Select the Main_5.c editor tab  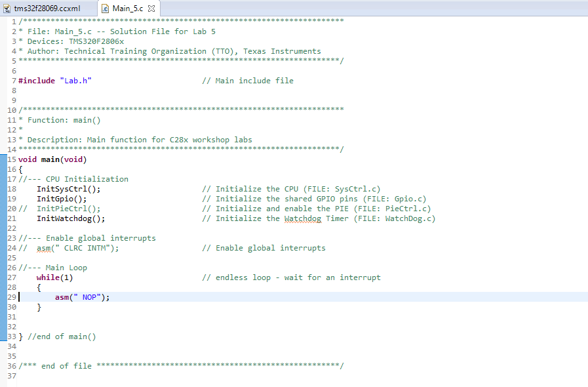click(x=128, y=9)
